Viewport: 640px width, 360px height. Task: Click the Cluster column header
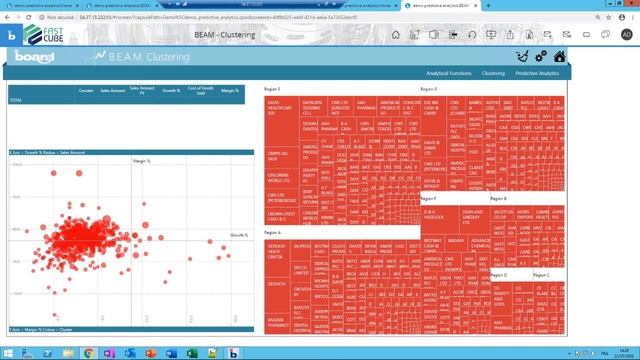point(86,91)
